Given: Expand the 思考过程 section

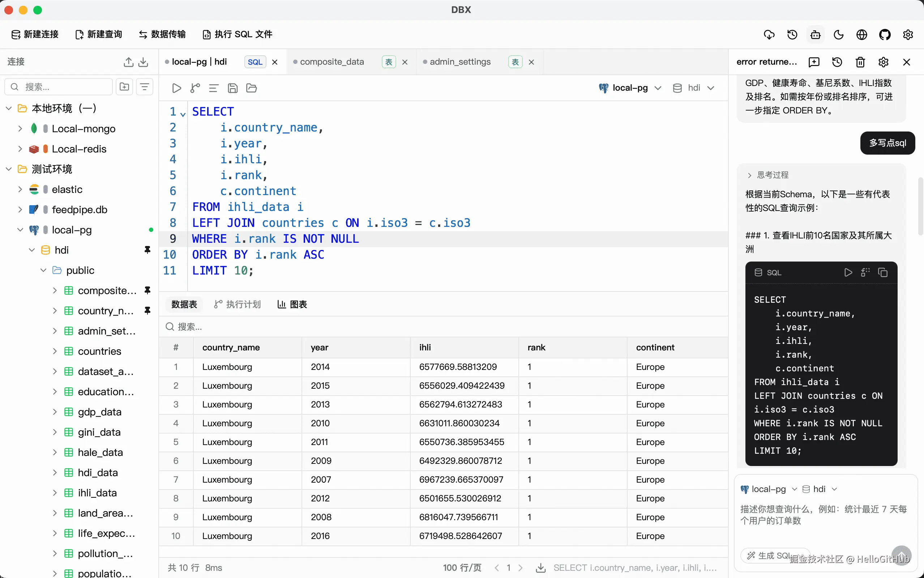Looking at the screenshot, I should 768,175.
